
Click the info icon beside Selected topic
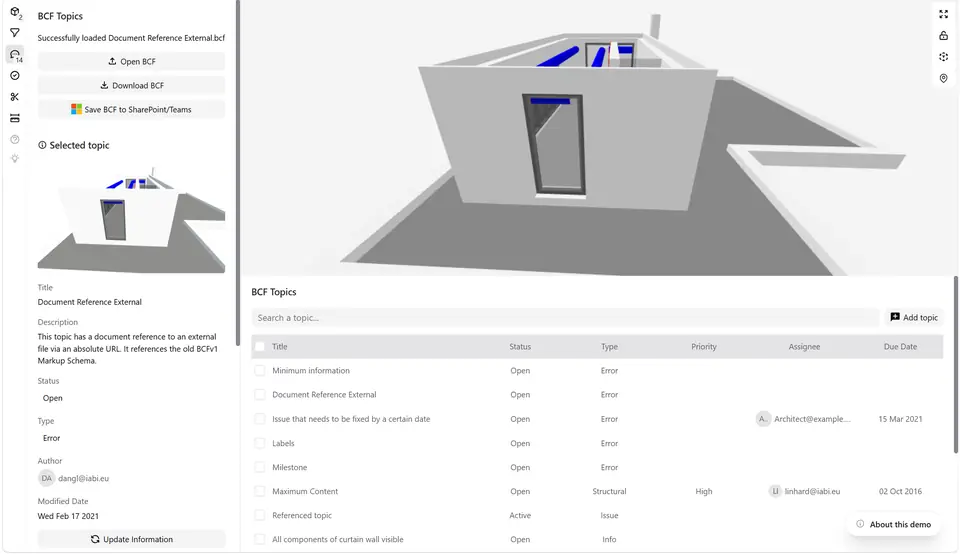tap(42, 145)
